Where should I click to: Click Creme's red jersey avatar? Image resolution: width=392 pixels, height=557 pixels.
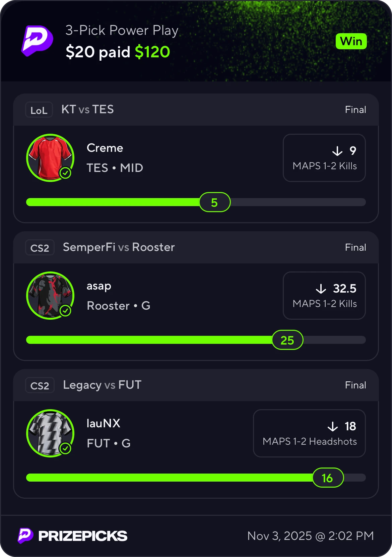[x=50, y=158]
